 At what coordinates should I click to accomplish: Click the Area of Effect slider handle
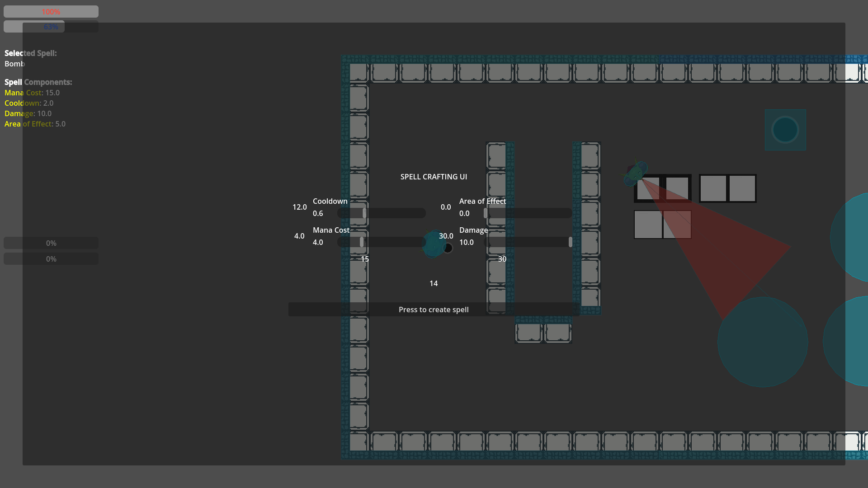tap(486, 213)
